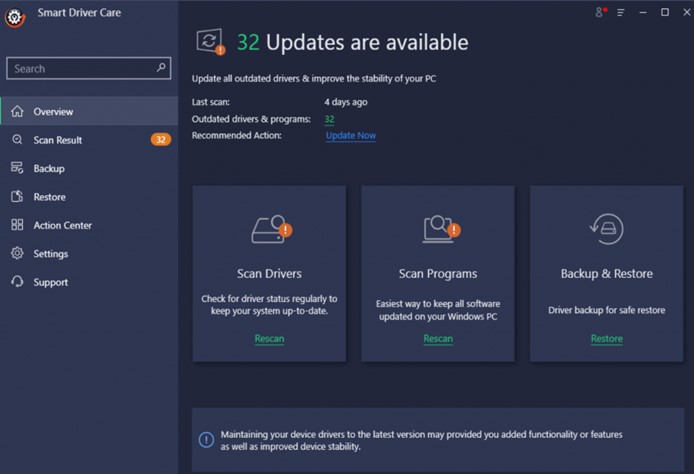694x474 pixels.
Task: Click the Backup sidebar icon
Action: pyautogui.click(x=17, y=168)
